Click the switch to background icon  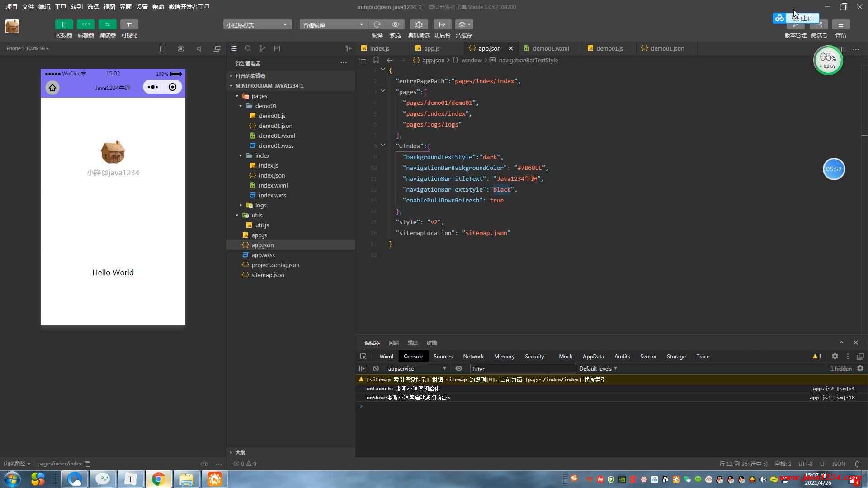[x=442, y=24]
